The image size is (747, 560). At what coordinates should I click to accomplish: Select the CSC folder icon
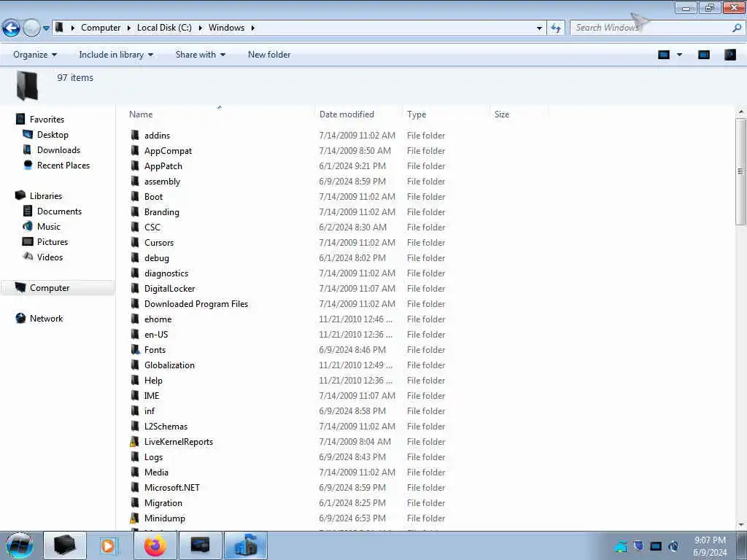point(135,227)
